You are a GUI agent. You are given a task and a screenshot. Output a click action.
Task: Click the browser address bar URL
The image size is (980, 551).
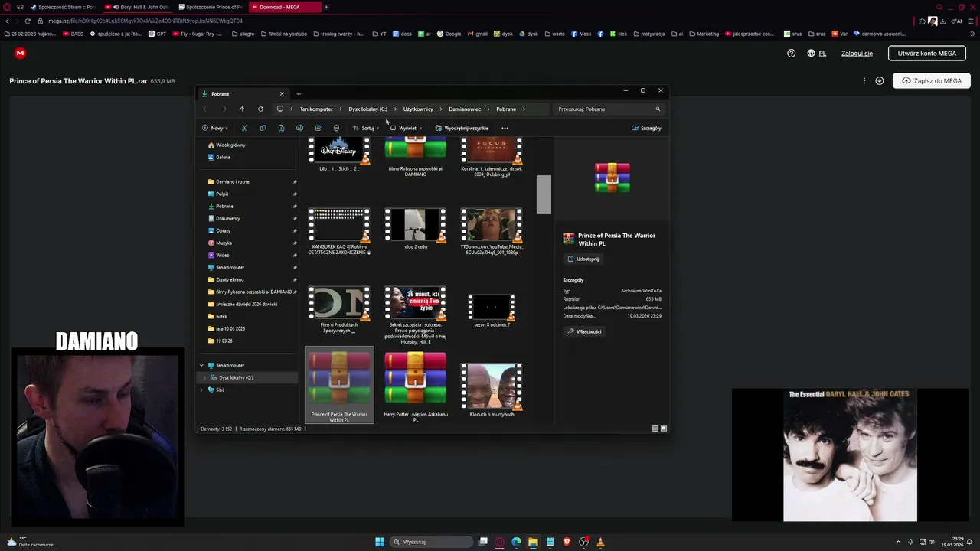(x=145, y=21)
